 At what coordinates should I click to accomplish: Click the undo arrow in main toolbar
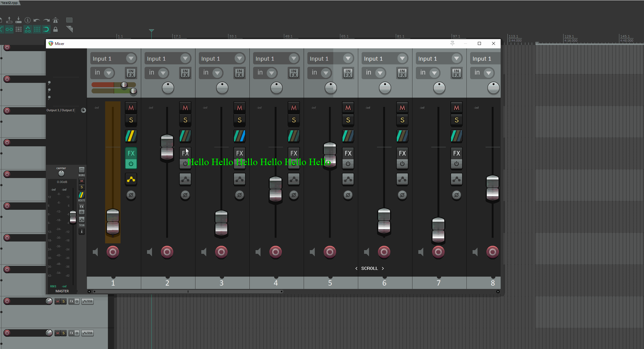[37, 20]
